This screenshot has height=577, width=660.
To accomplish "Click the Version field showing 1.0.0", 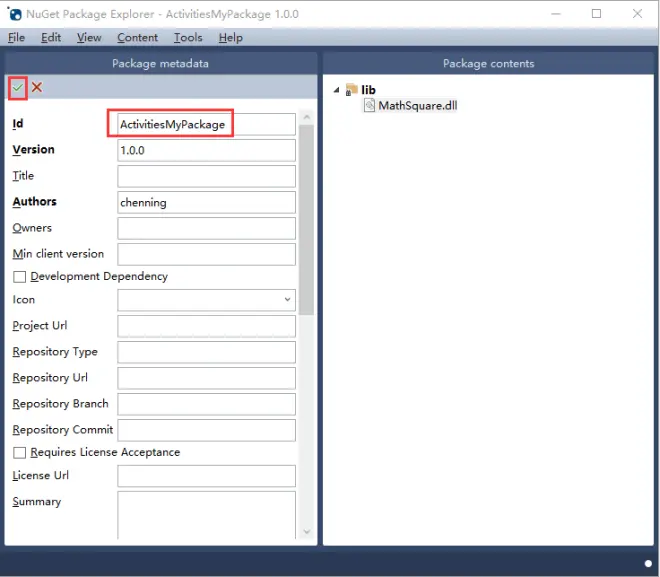I will pos(206,150).
